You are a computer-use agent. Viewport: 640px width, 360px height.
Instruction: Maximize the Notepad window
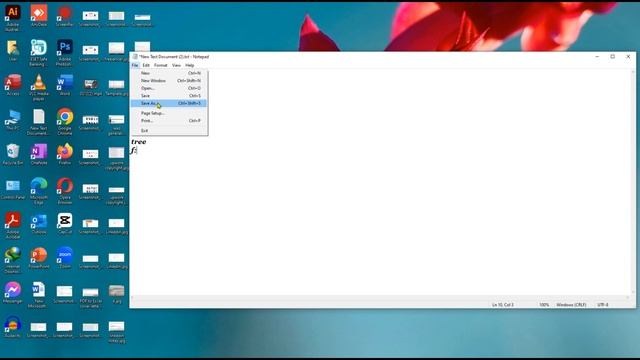613,57
